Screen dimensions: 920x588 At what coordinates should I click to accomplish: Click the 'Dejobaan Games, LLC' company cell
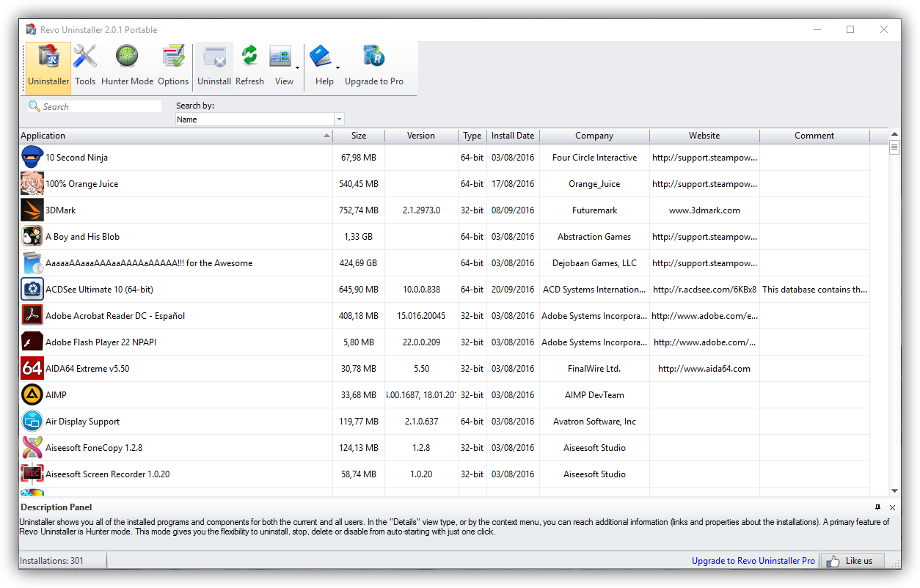pos(594,263)
